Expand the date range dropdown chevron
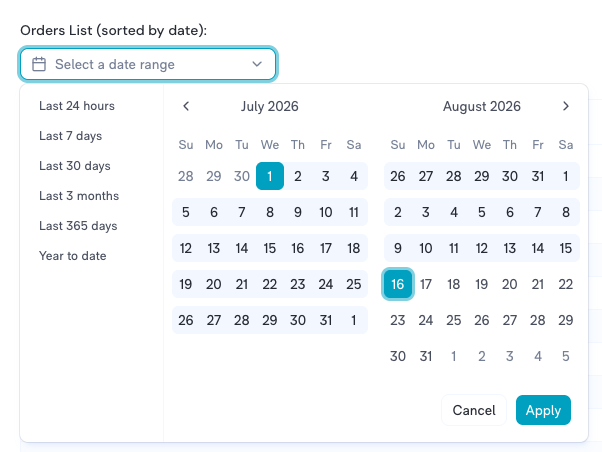The image size is (602, 452). (x=257, y=64)
